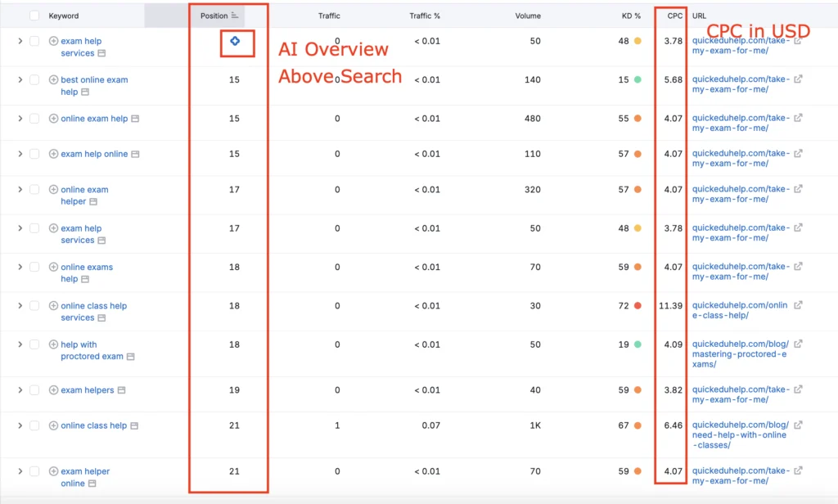
Task: Expand the 'online class help services' row
Action: [20, 306]
